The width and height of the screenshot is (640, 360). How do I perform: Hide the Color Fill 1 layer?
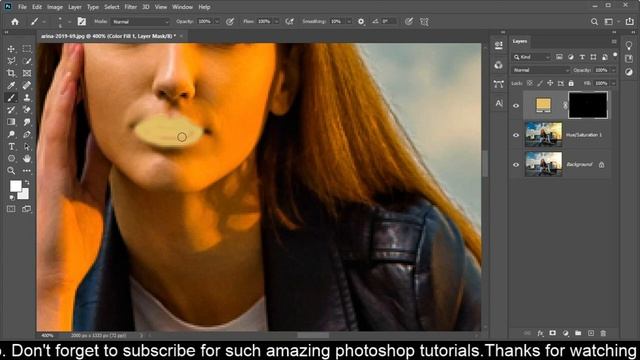pyautogui.click(x=516, y=106)
